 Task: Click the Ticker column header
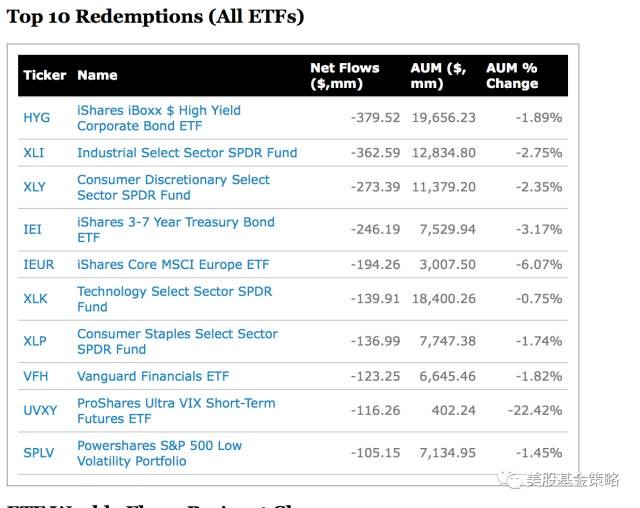[44, 75]
